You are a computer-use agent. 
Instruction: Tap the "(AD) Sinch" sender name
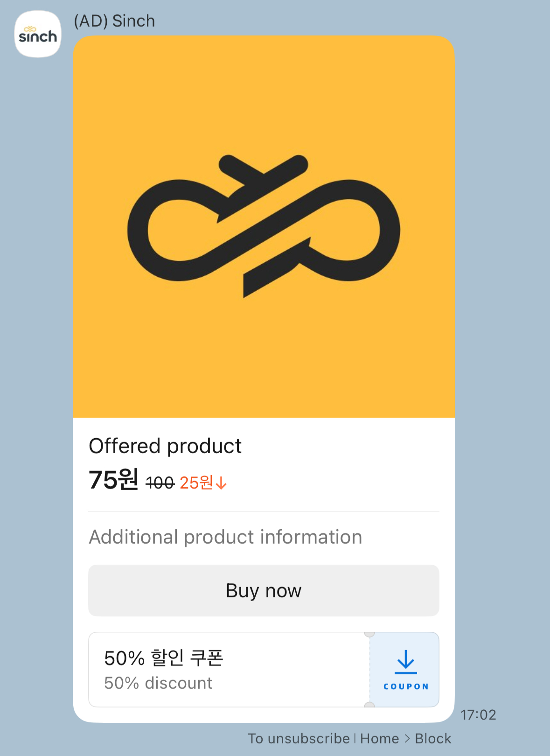114,21
